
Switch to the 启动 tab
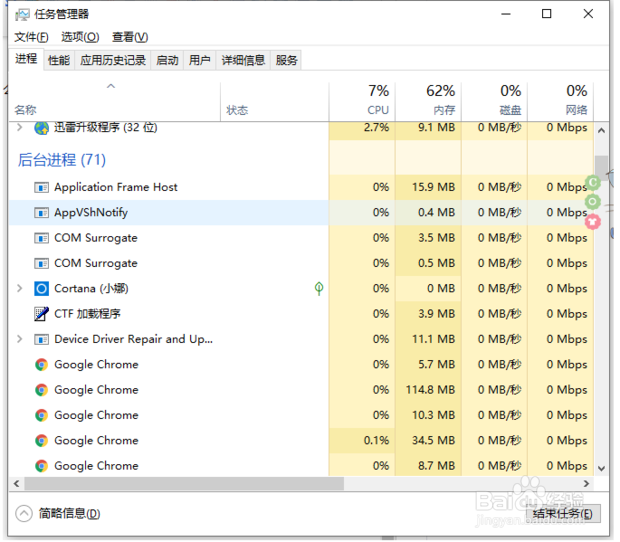167,60
